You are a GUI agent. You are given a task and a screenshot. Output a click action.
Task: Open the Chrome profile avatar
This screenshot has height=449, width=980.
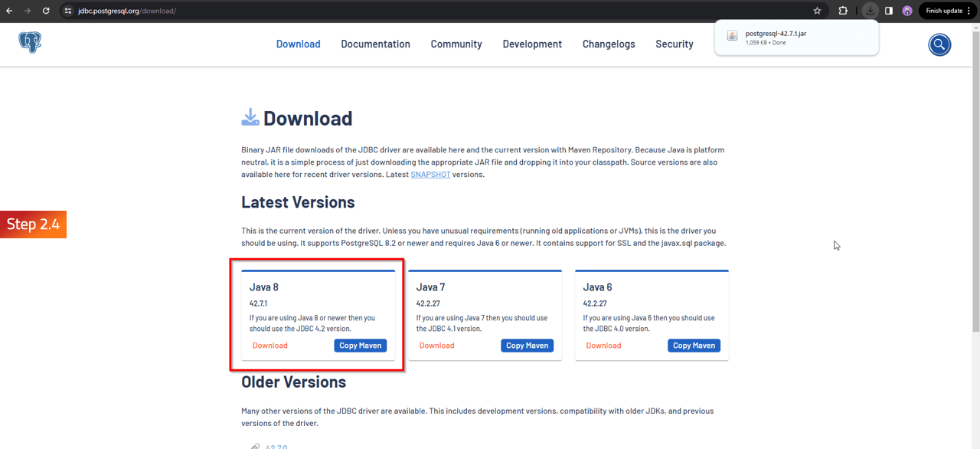click(907, 11)
